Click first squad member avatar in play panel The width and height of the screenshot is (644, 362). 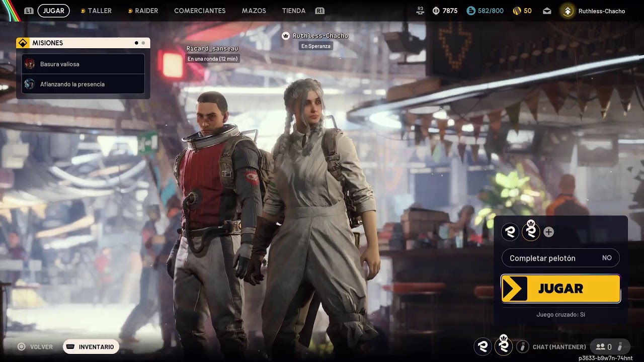click(511, 232)
